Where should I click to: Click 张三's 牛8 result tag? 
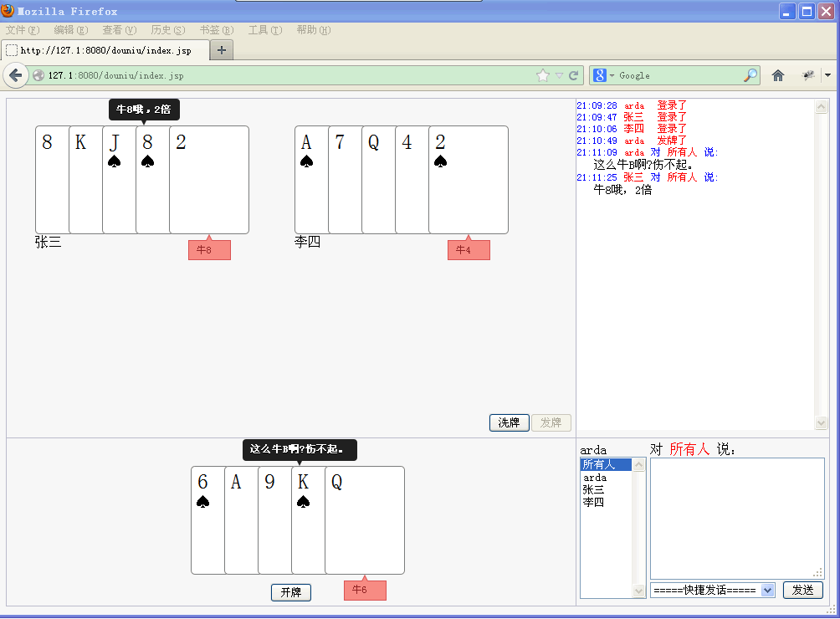pos(209,249)
